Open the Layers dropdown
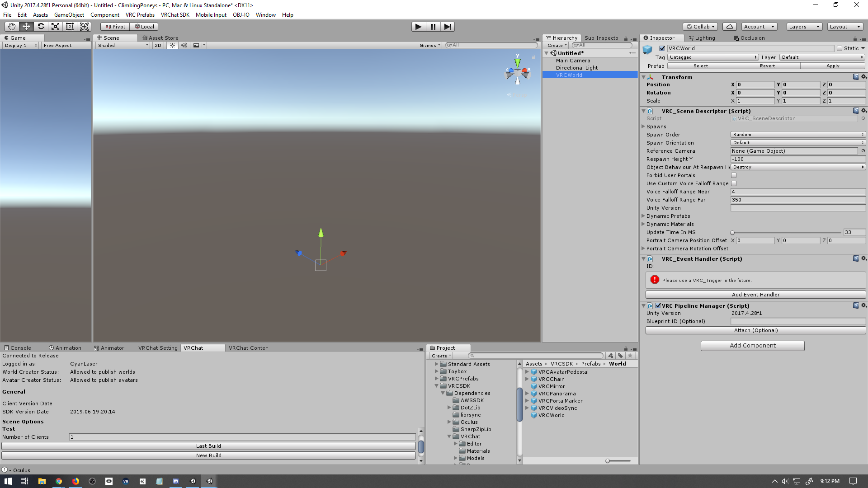This screenshot has height=488, width=868. [804, 27]
